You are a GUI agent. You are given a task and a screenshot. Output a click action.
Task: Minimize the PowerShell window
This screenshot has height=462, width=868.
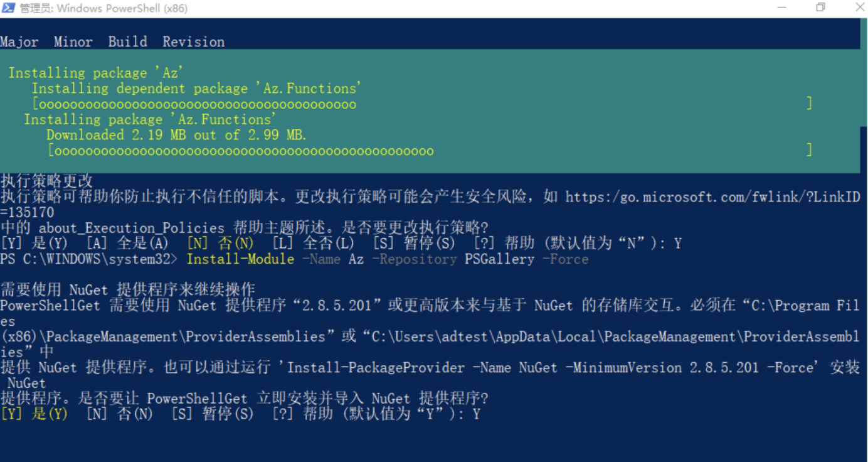click(x=781, y=8)
